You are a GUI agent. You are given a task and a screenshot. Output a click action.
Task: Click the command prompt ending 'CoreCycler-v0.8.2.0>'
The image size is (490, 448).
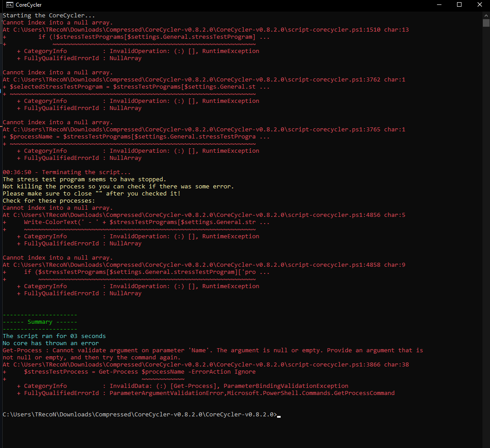coord(140,415)
